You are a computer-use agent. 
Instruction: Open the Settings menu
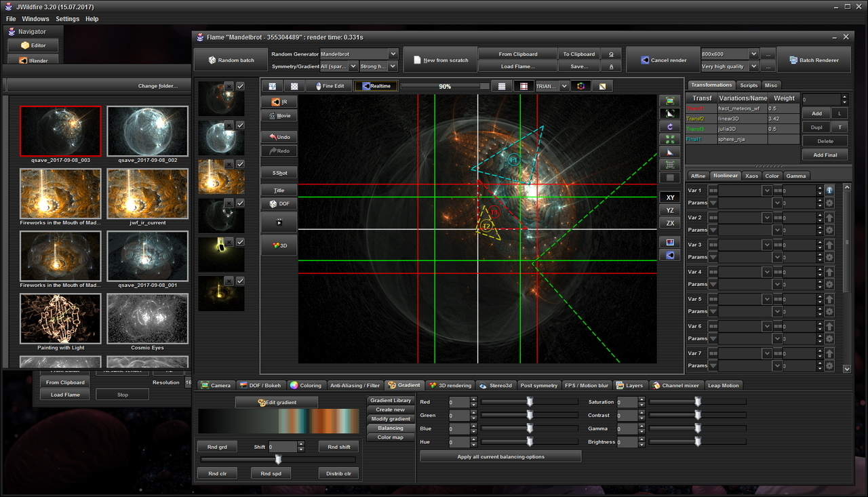coord(67,19)
